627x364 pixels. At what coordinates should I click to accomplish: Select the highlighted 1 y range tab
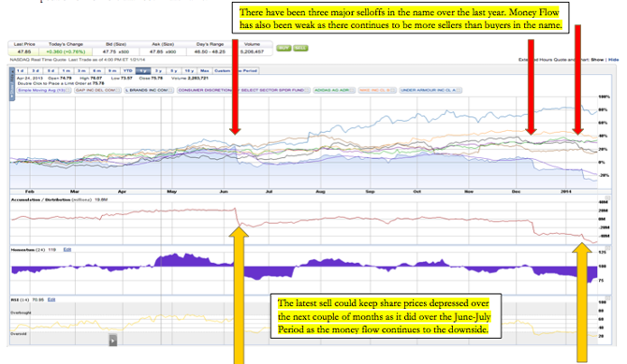click(143, 71)
